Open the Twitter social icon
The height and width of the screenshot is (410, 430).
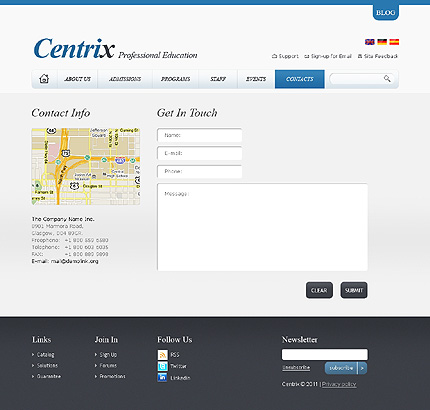(162, 366)
